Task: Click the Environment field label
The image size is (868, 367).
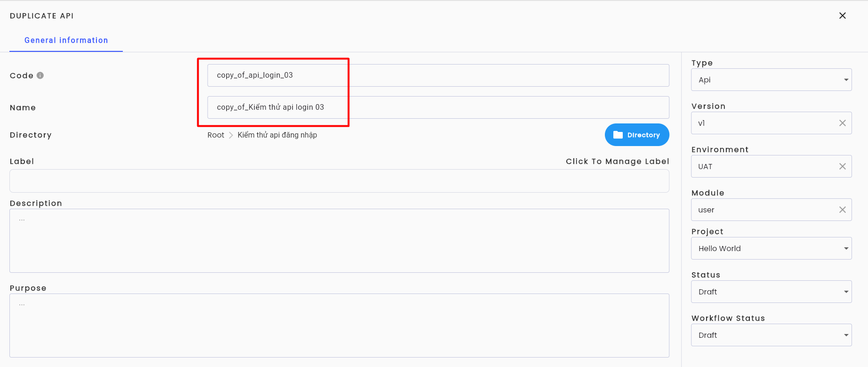Action: pyautogui.click(x=720, y=149)
